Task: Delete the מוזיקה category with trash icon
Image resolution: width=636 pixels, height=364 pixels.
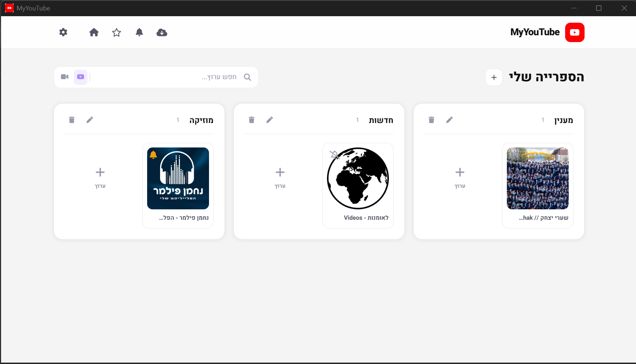Action: pos(72,120)
